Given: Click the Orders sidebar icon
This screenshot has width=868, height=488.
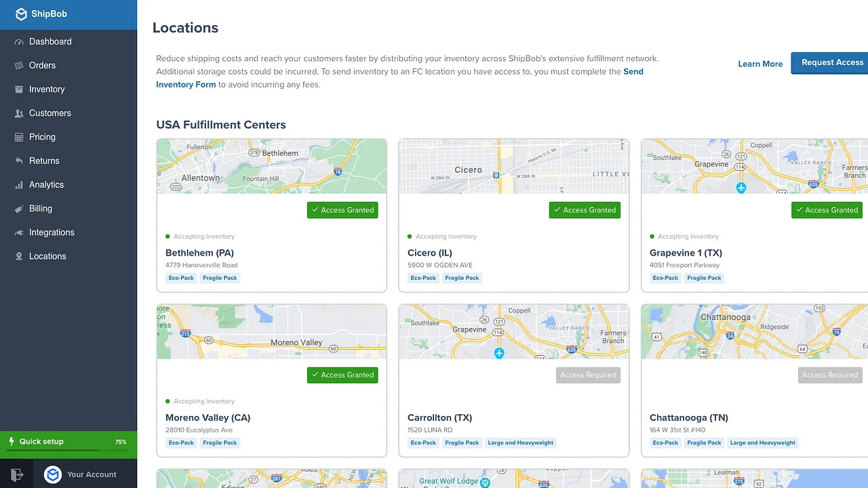Looking at the screenshot, I should [x=19, y=66].
